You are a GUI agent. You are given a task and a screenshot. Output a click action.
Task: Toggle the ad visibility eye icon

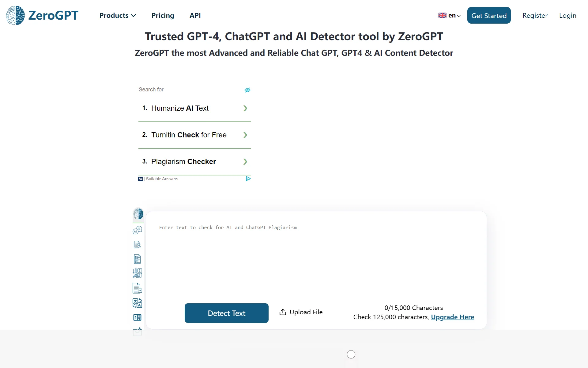tap(247, 90)
